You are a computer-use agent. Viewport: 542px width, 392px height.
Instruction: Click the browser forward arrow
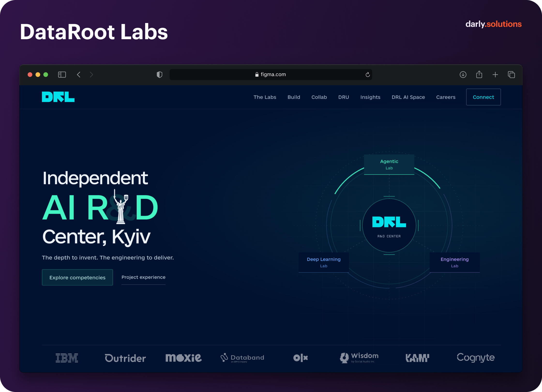click(91, 75)
